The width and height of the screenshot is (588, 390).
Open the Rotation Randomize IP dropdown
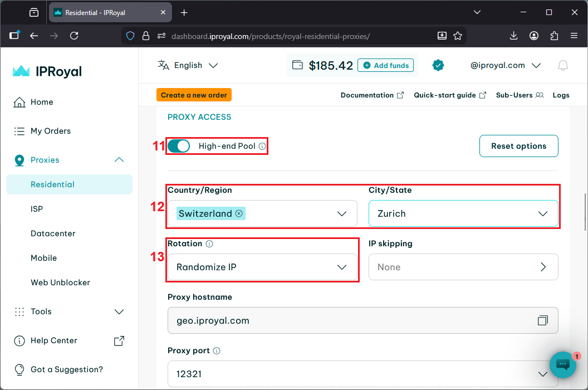tap(262, 267)
